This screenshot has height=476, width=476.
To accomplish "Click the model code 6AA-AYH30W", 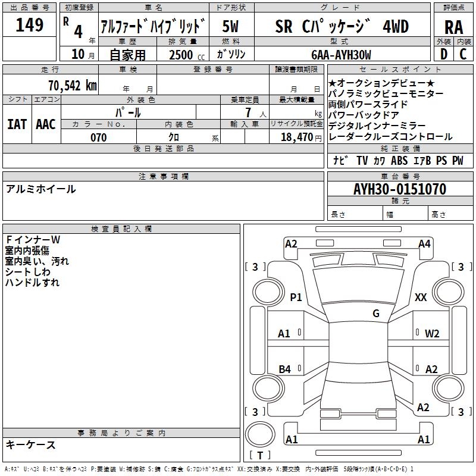I will (x=341, y=55).
